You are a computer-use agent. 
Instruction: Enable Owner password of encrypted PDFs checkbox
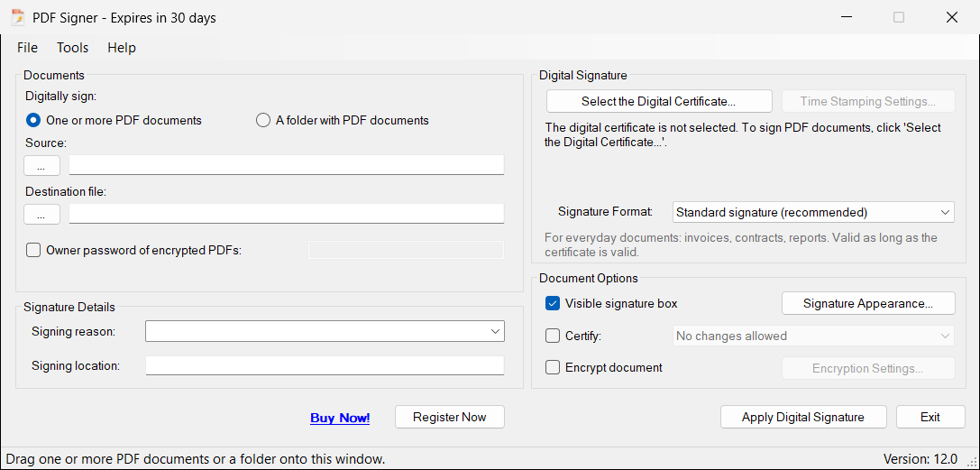33,250
